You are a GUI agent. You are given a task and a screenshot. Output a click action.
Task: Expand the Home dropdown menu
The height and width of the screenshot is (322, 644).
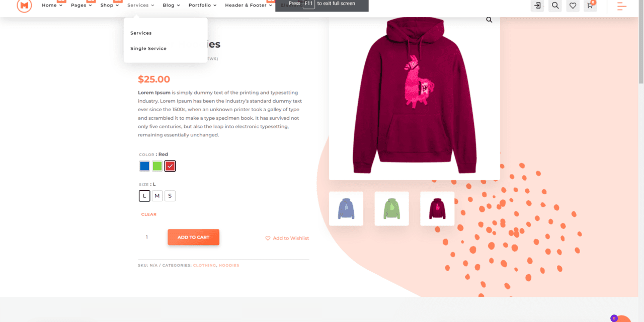coord(52,5)
